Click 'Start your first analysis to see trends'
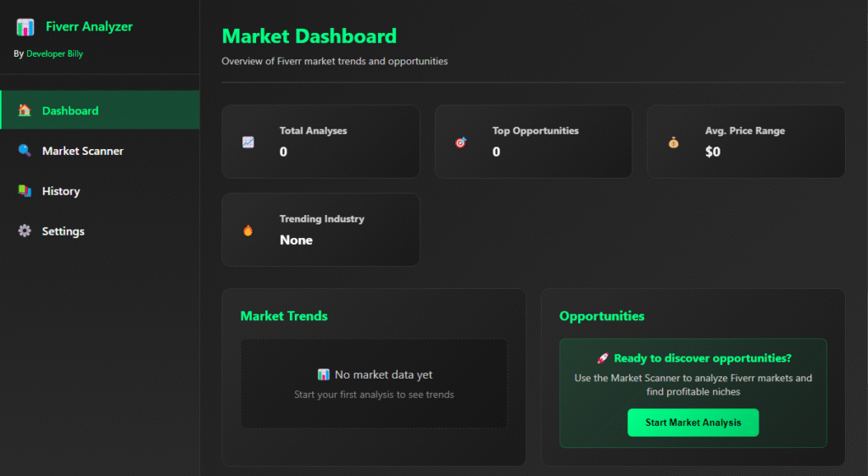868x476 pixels. click(374, 395)
